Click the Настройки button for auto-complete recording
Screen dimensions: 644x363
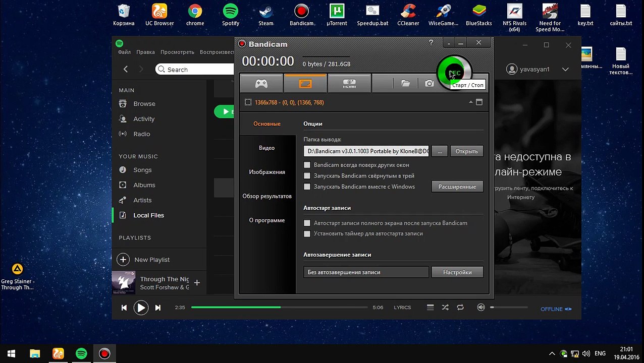coord(457,272)
